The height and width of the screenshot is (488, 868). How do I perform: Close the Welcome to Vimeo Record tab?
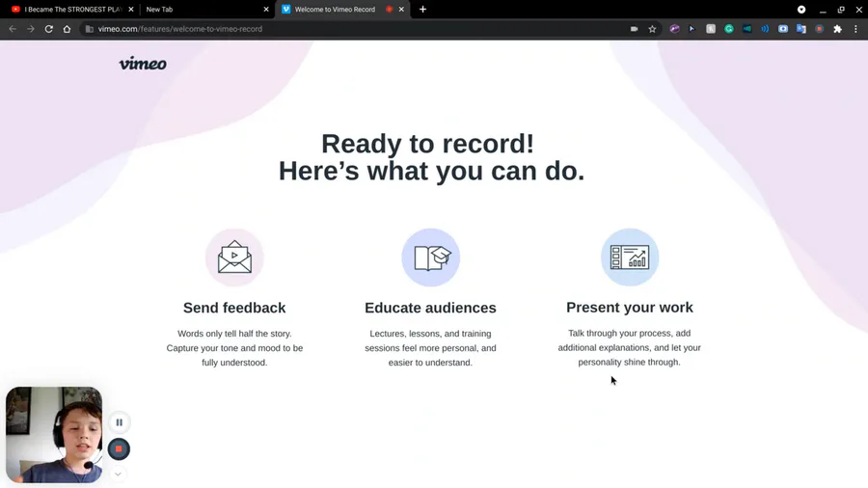(401, 10)
